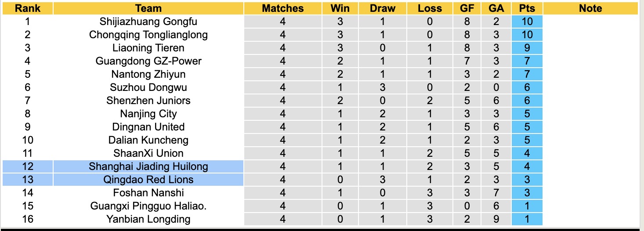
Task: Open the Shijiazhuang Gongfu team name
Action: coord(148,22)
